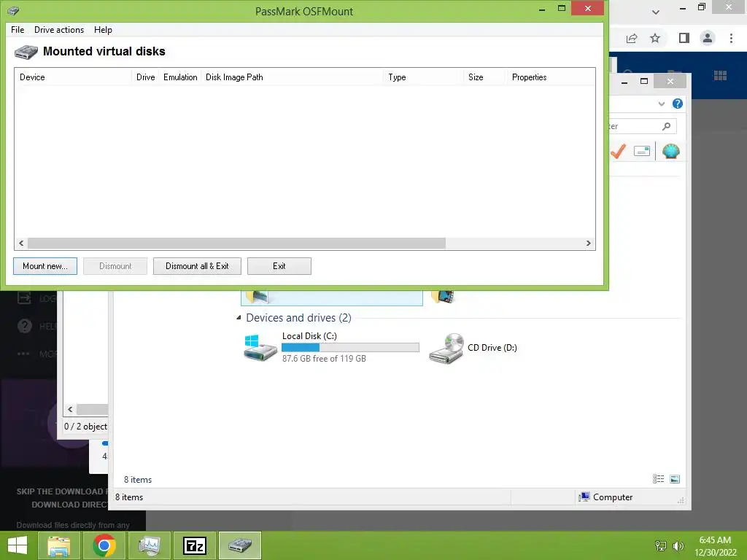This screenshot has width=747, height=560.
Task: Sort by the Disk Image Path column
Action: point(292,77)
